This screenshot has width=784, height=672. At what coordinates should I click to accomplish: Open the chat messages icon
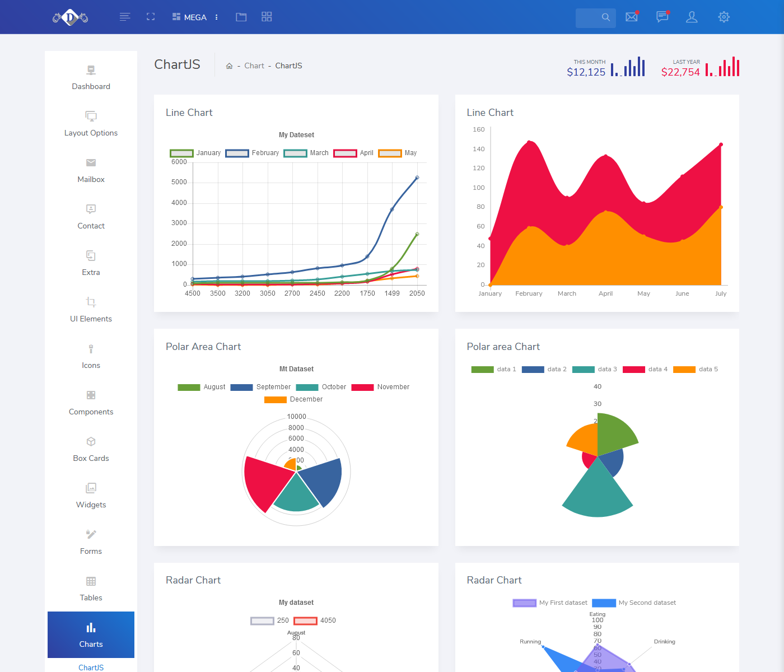tap(662, 17)
